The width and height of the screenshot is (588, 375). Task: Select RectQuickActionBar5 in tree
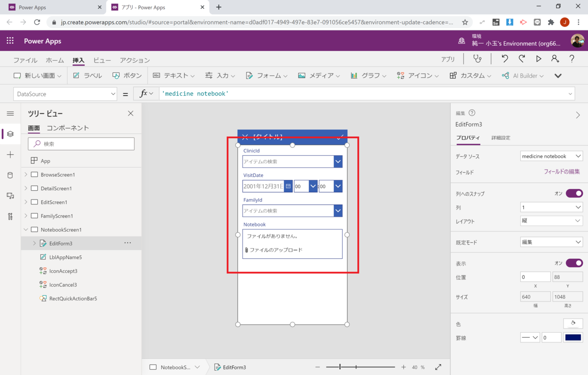73,298
